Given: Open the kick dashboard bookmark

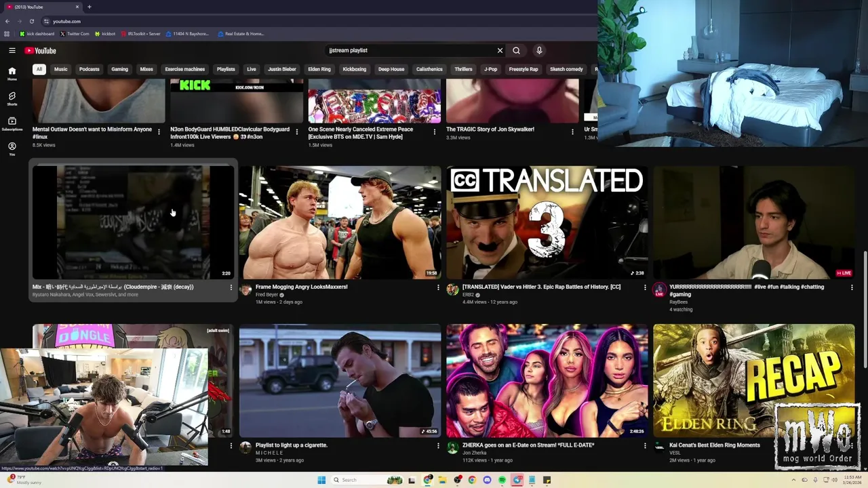Looking at the screenshot, I should click(37, 33).
